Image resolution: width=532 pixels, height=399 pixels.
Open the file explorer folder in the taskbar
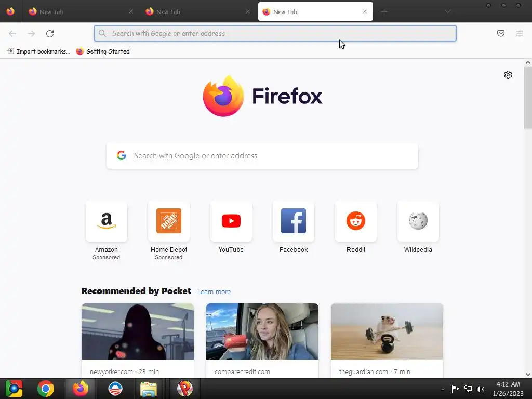click(149, 389)
